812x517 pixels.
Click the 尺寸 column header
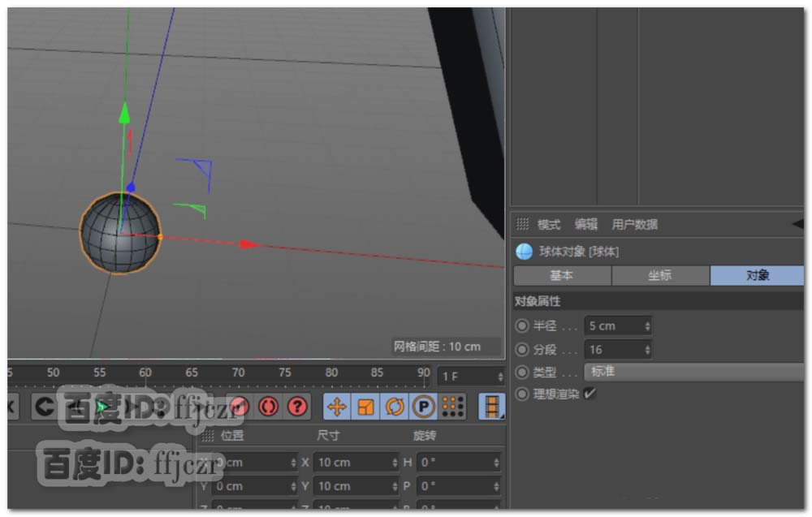click(x=328, y=436)
